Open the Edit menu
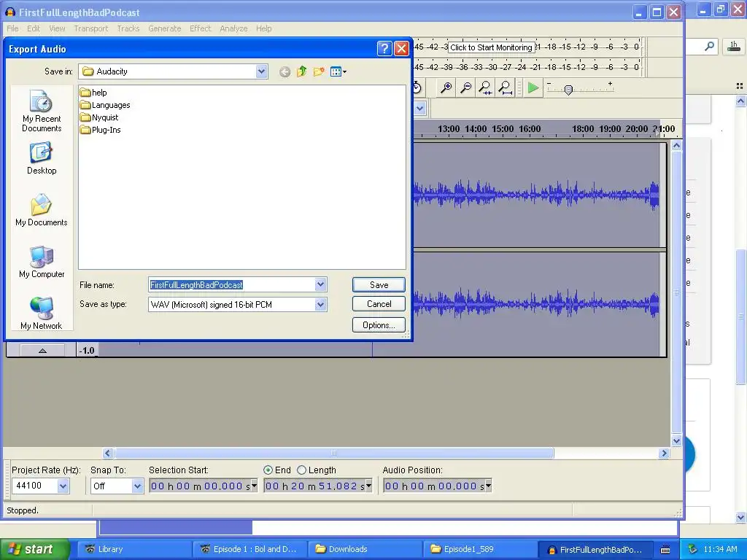Screen dimensions: 747x560 (34, 28)
